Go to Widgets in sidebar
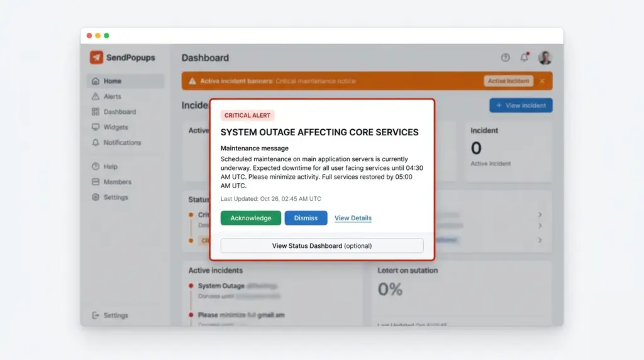 pos(115,127)
